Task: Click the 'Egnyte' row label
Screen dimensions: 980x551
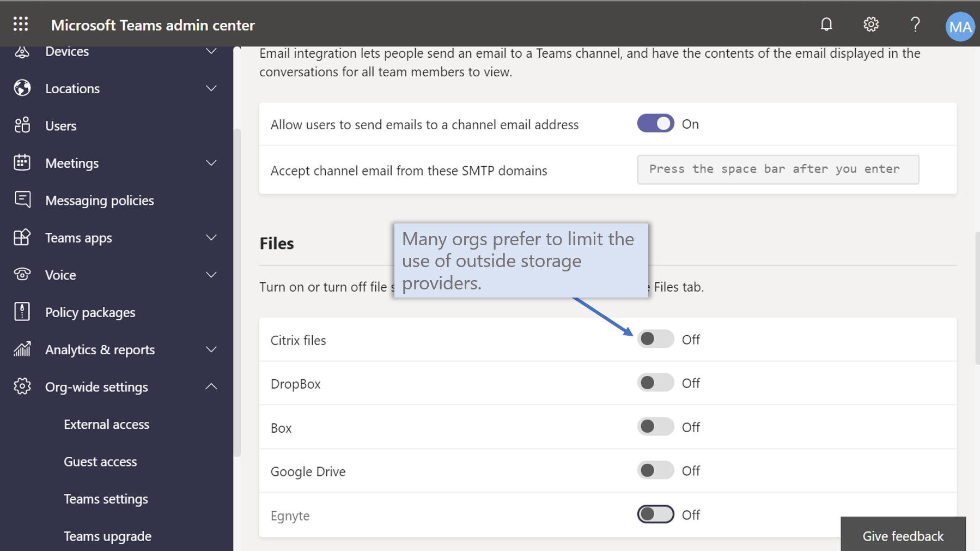Action: [x=290, y=516]
